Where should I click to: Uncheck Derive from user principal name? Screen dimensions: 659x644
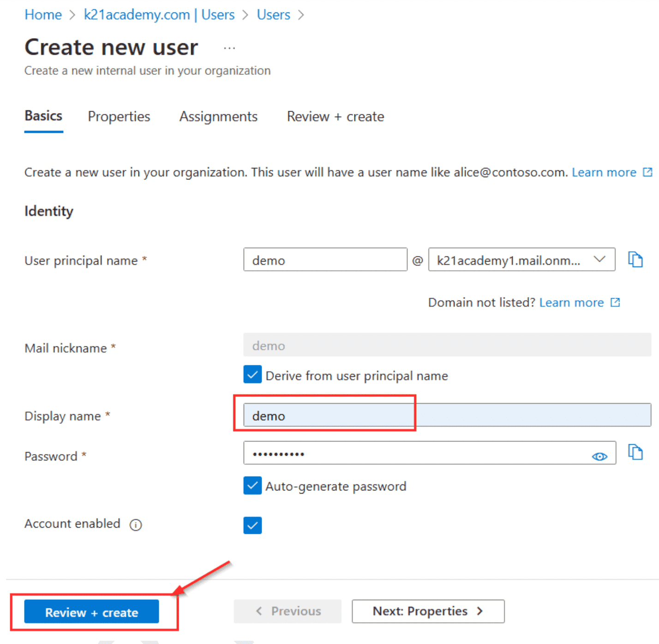click(x=252, y=375)
